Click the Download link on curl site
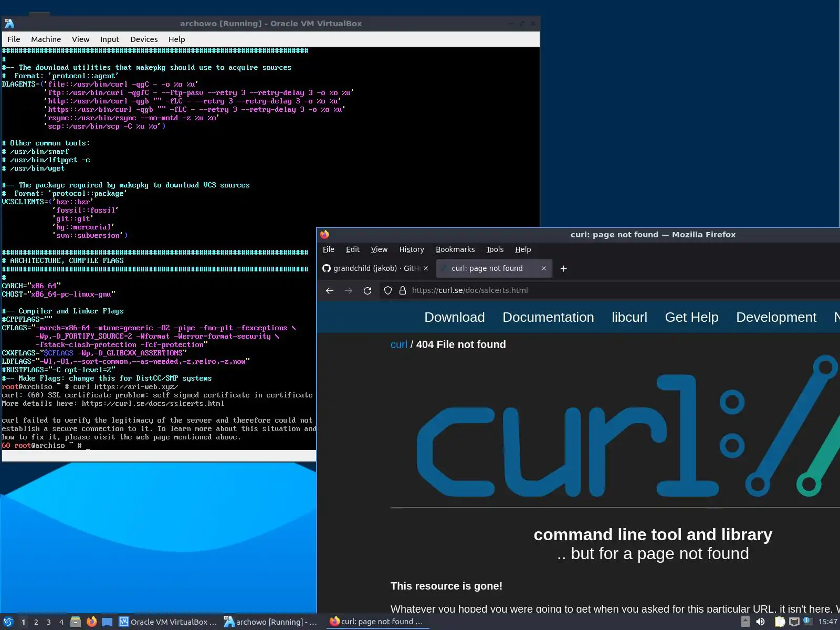 click(455, 317)
